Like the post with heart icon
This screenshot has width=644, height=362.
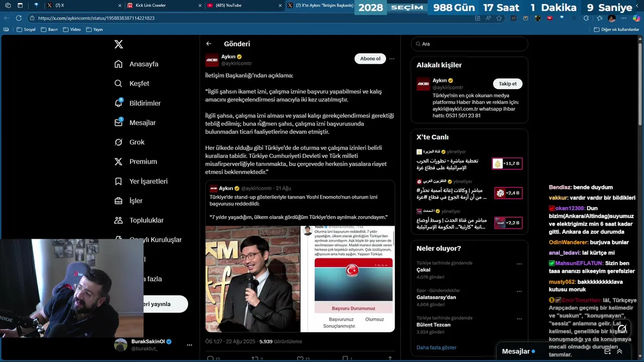[300, 359]
